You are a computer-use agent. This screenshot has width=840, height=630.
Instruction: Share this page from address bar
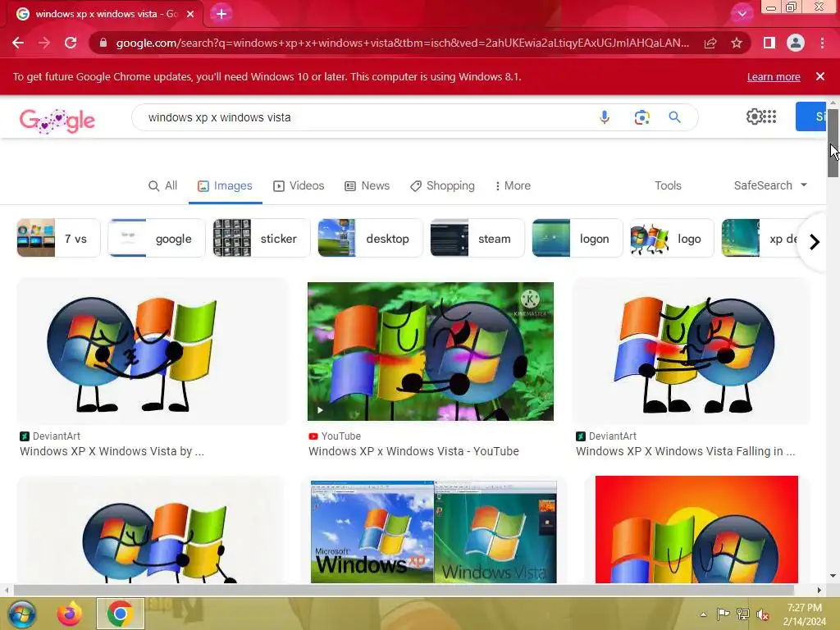click(710, 43)
